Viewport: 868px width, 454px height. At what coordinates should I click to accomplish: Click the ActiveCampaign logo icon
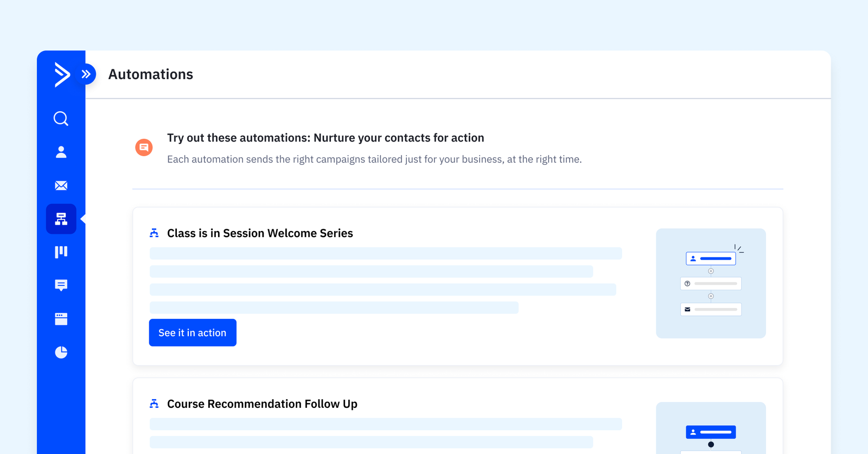point(62,74)
